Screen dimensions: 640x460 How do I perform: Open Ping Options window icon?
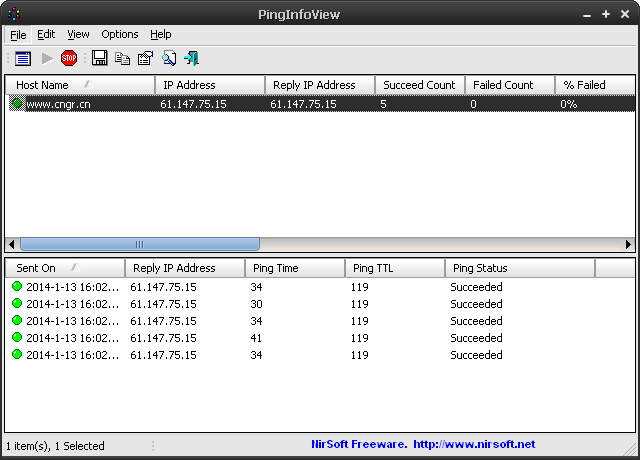click(23, 59)
